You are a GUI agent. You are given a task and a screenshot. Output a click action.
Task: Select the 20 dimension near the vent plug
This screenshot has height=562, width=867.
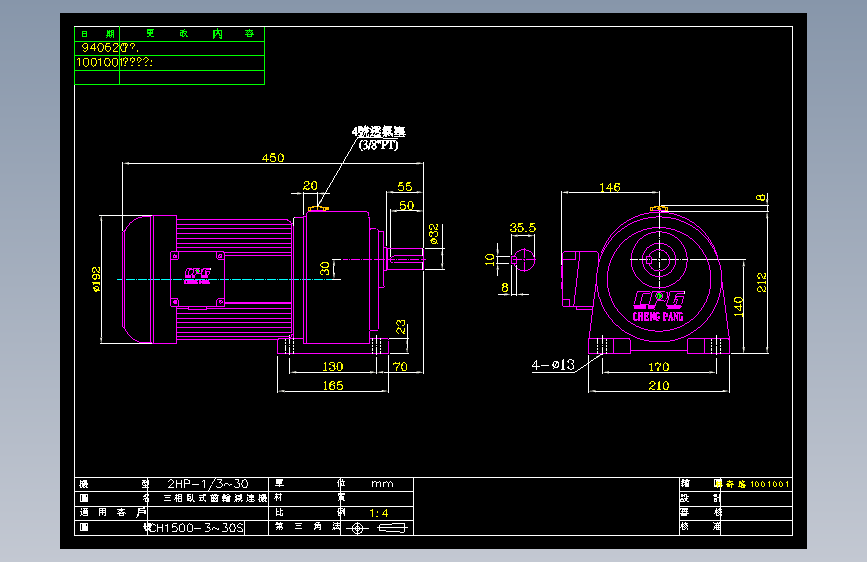pos(310,185)
